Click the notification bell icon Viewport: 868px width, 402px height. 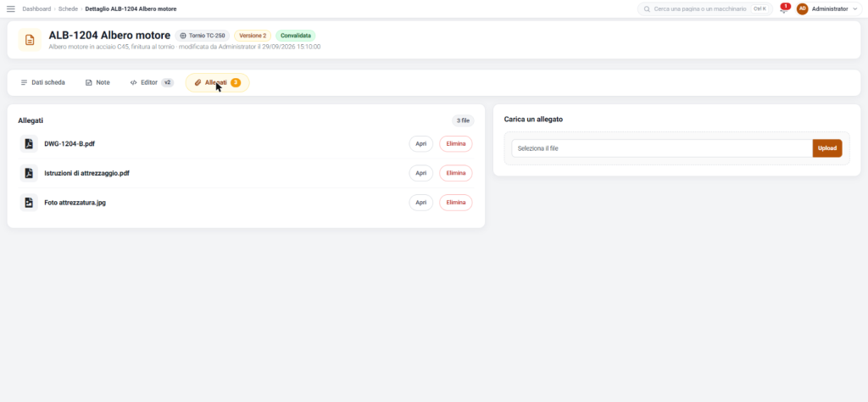(782, 9)
